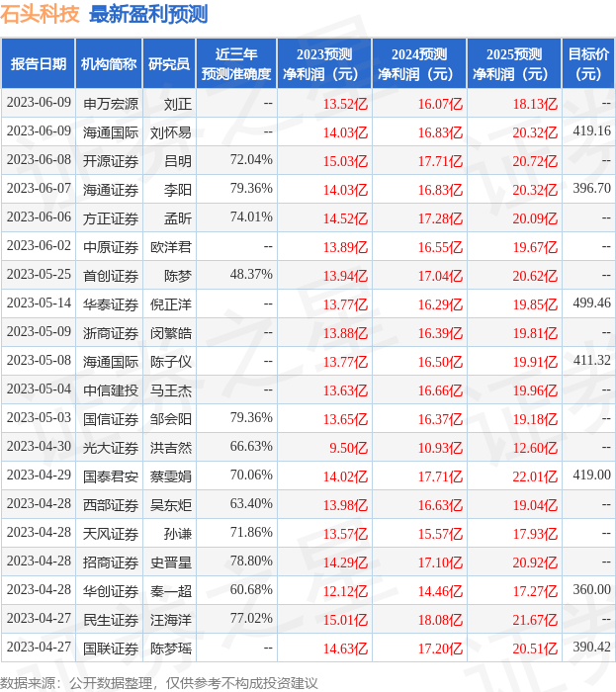
Task: Click the 目标价 column header
Action: click(588, 64)
